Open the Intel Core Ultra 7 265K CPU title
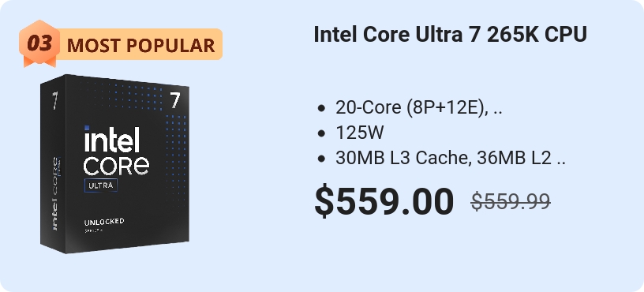This screenshot has height=292, width=644. click(450, 35)
